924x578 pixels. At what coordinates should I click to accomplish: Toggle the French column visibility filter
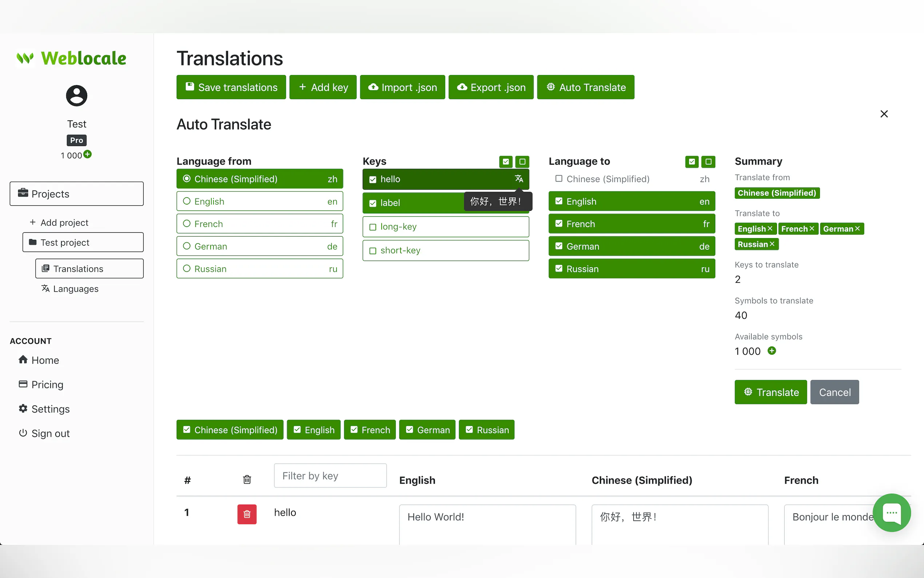pos(369,429)
